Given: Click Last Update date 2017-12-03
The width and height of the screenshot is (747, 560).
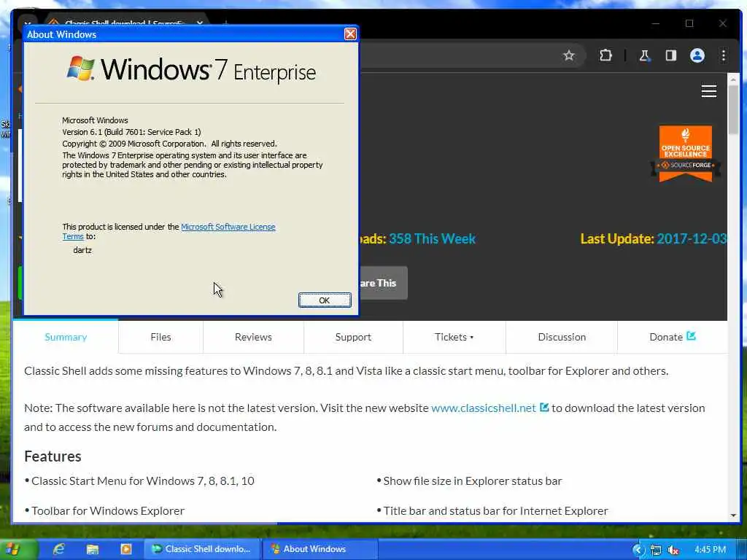Looking at the screenshot, I should point(692,238).
